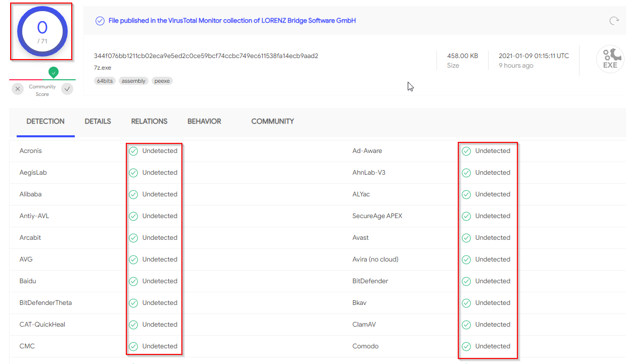Viewport: 626px width, 364px height.
Task: Click the 2021-01-09 01:15:11 UTC timestamp
Action: pyautogui.click(x=534, y=56)
